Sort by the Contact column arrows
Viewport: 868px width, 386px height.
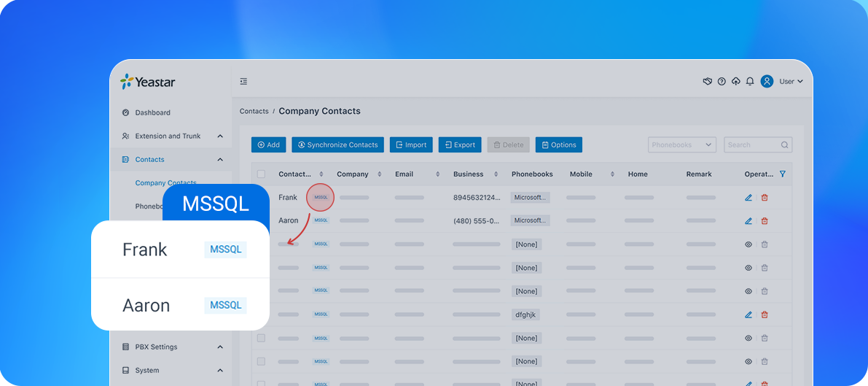tap(321, 174)
